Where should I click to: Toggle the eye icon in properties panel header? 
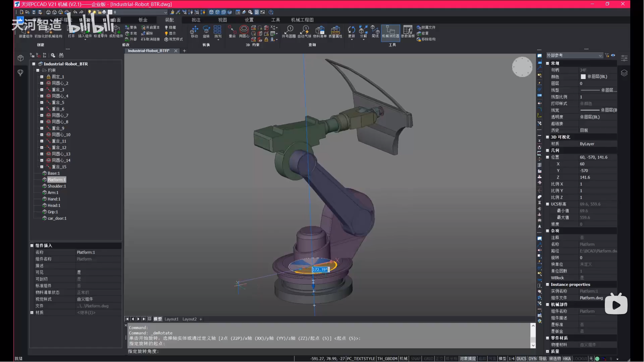pyautogui.click(x=613, y=55)
